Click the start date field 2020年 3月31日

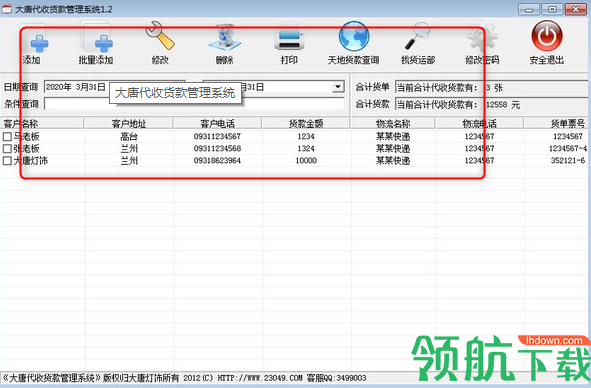115,87
